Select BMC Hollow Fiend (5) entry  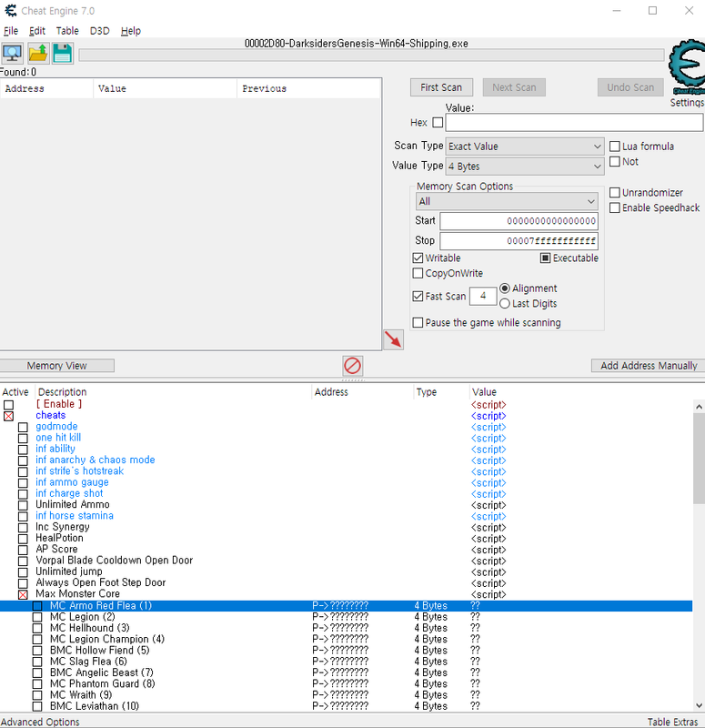coord(346,651)
